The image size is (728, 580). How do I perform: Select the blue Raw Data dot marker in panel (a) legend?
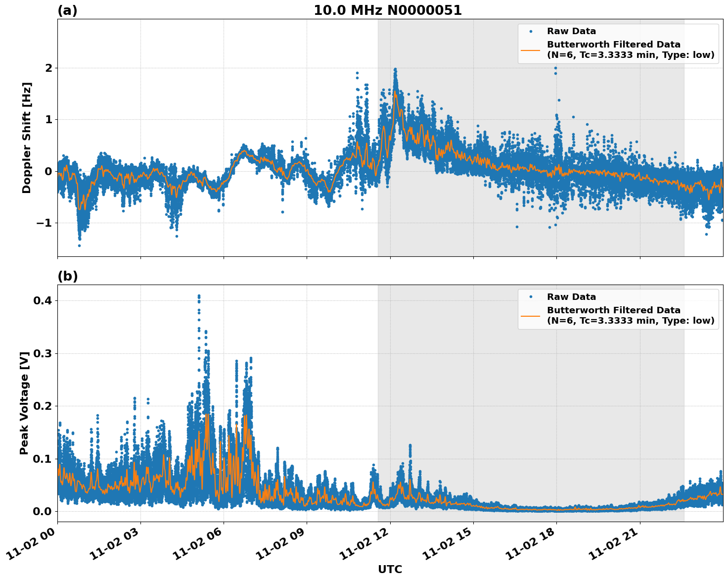(x=530, y=30)
